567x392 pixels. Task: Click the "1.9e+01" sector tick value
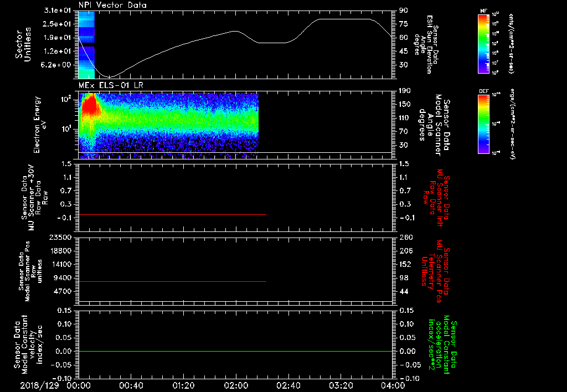[58, 38]
